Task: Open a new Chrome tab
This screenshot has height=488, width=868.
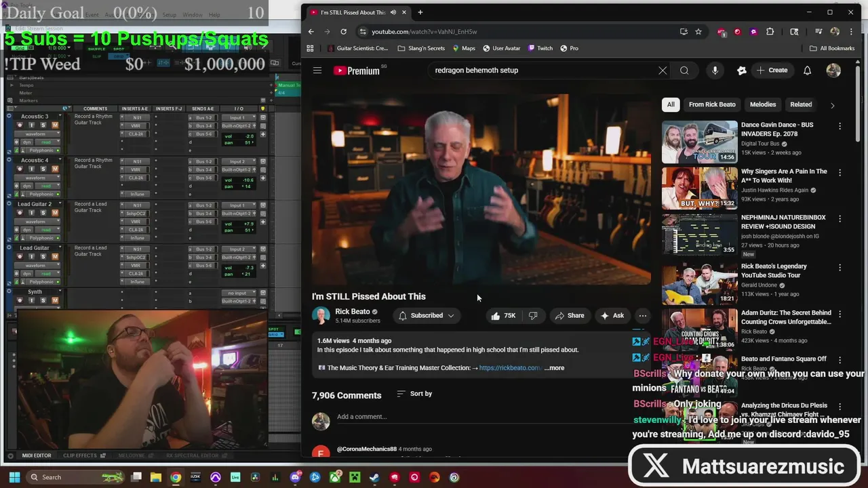Action: coord(420,12)
